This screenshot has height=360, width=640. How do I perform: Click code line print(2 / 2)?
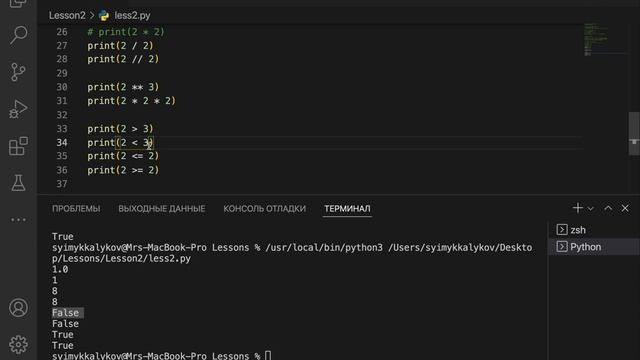[x=120, y=46]
